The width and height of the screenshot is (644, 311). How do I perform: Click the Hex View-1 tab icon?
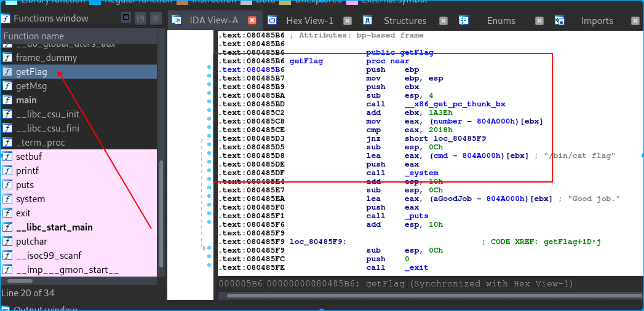272,20
